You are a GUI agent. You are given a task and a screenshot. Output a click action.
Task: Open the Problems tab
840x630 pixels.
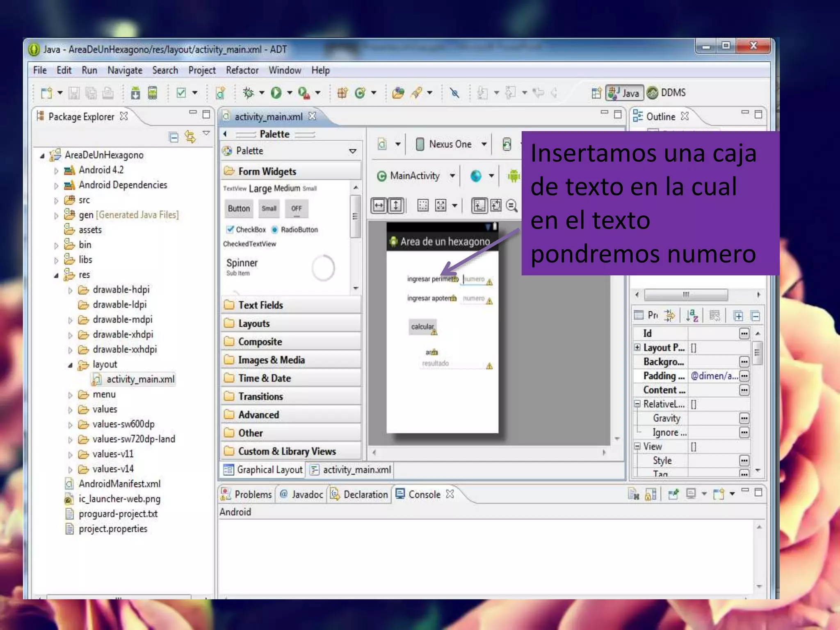[247, 494]
